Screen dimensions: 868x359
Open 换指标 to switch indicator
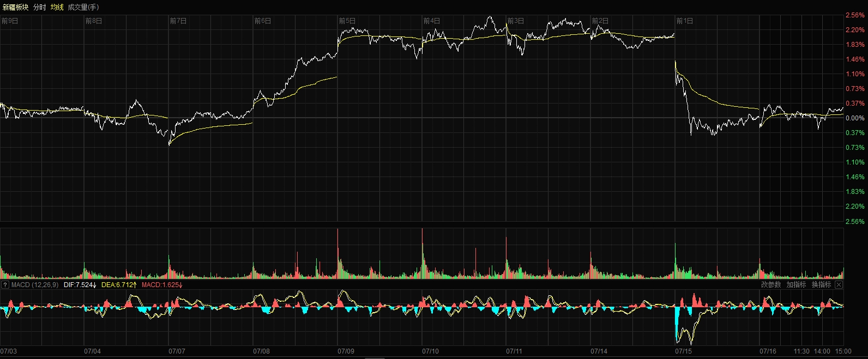tap(821, 285)
